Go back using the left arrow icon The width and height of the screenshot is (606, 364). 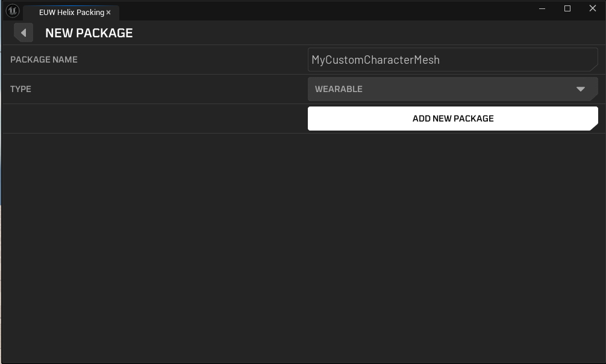coord(23,32)
